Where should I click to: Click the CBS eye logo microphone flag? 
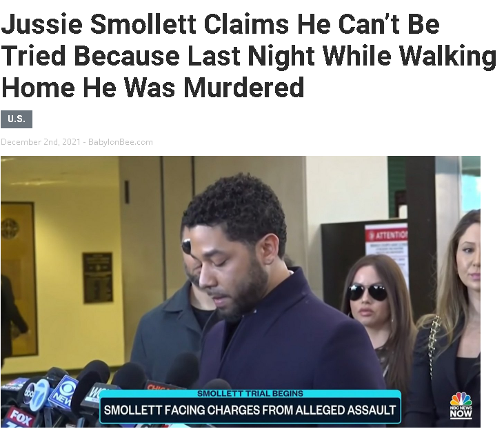coord(63,390)
